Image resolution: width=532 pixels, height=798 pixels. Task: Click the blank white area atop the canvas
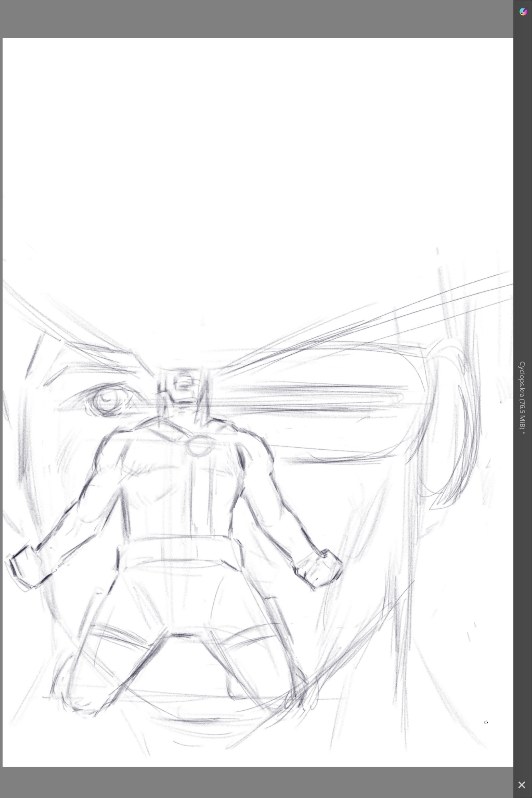255,140
